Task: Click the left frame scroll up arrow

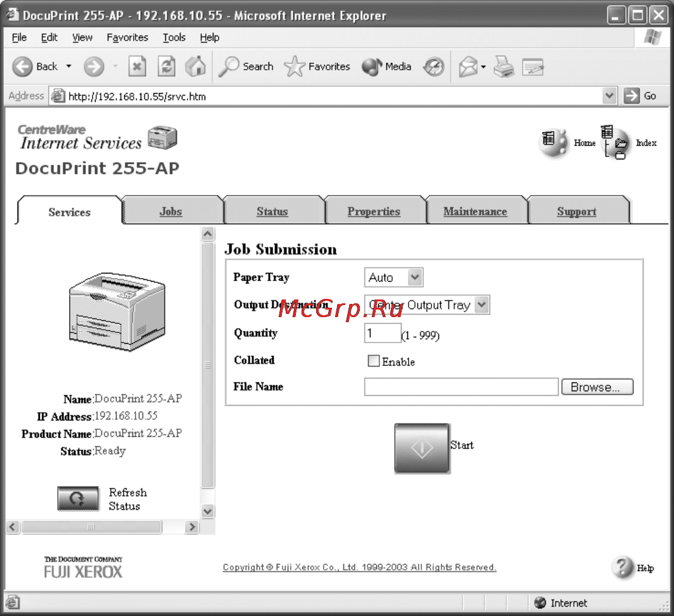Action: [208, 234]
